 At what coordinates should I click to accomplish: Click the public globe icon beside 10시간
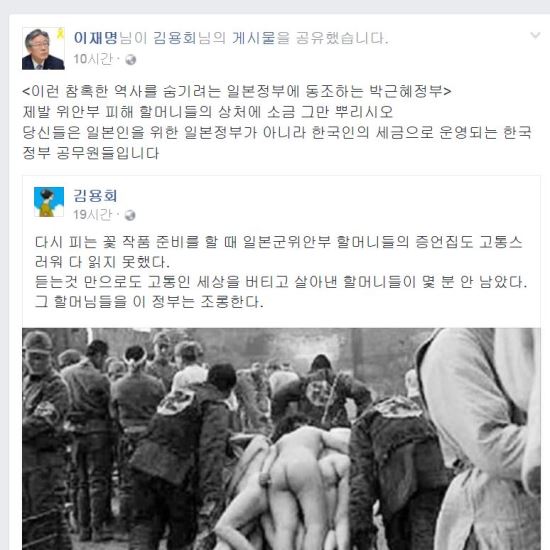coord(130,60)
